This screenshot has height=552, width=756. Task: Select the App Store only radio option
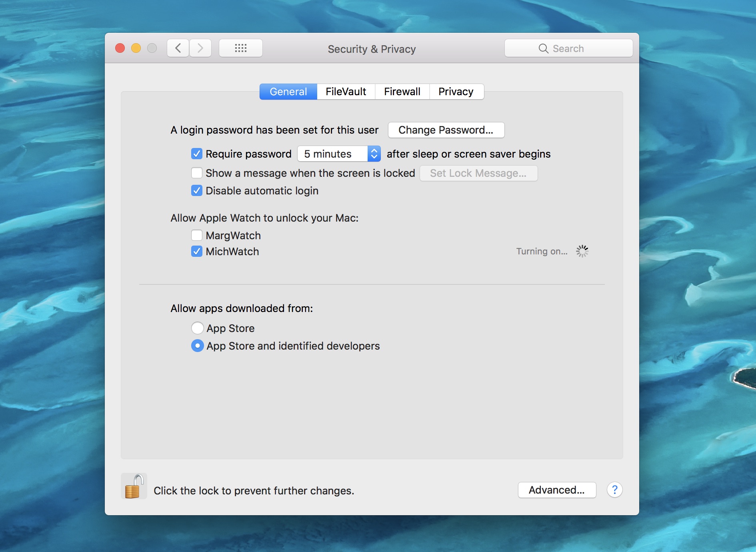click(x=197, y=328)
